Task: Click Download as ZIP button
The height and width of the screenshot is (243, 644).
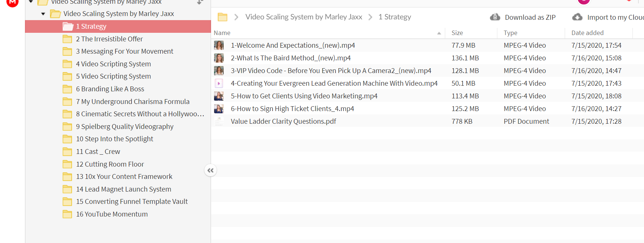Action: pos(523,17)
